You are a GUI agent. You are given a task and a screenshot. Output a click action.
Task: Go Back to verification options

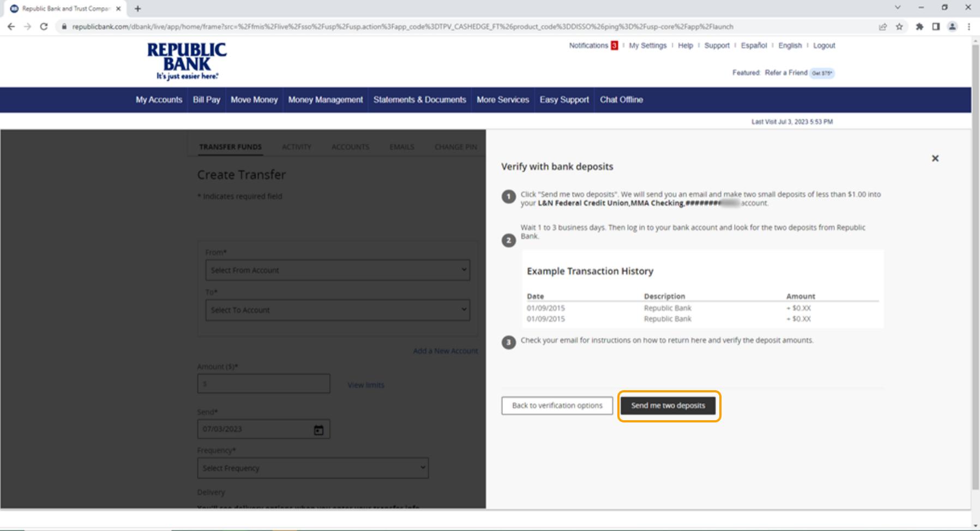click(x=557, y=405)
